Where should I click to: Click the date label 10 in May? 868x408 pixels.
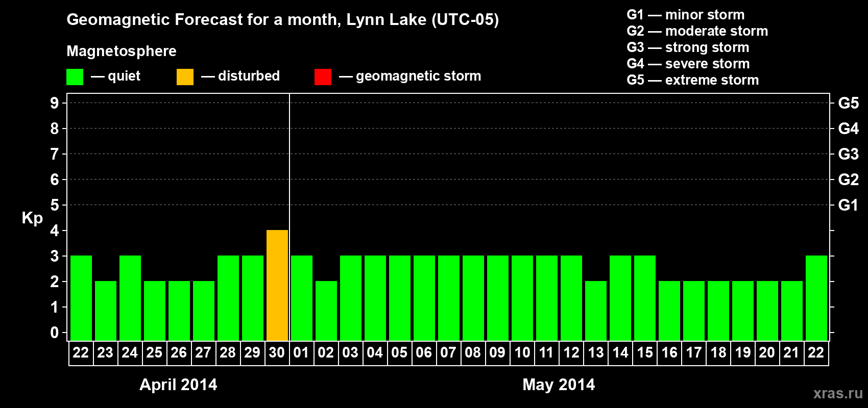point(522,353)
